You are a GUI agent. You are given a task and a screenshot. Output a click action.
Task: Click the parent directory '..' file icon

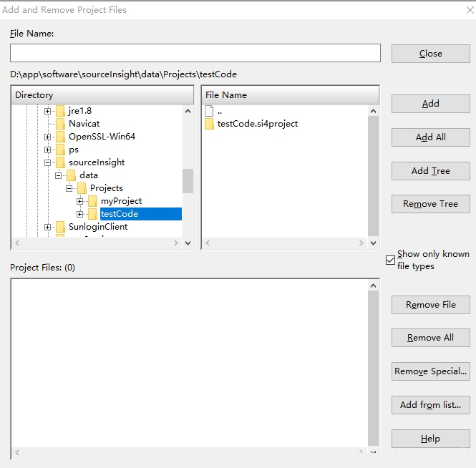pos(209,111)
